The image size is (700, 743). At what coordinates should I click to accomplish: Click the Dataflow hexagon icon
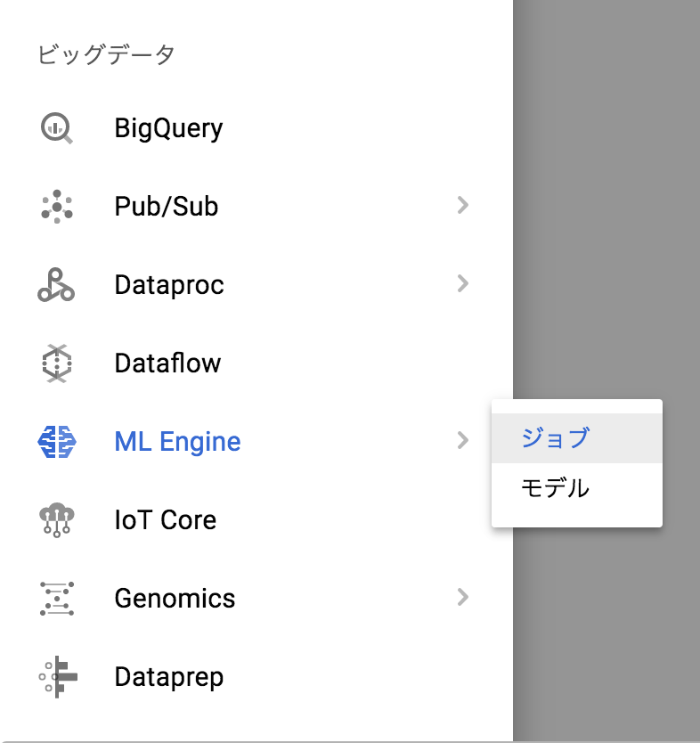point(57,363)
